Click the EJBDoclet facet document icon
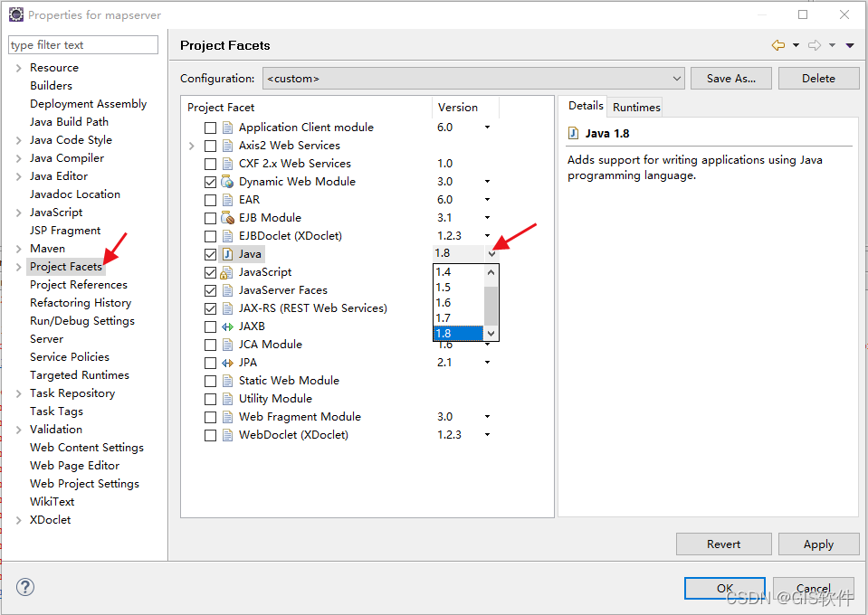The height and width of the screenshot is (615, 868). [x=227, y=236]
